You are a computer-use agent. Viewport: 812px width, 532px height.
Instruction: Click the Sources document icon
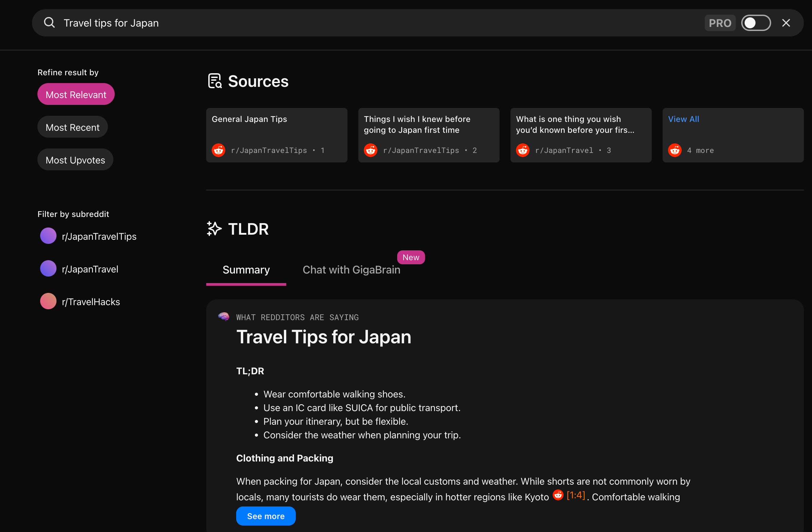[x=215, y=81]
